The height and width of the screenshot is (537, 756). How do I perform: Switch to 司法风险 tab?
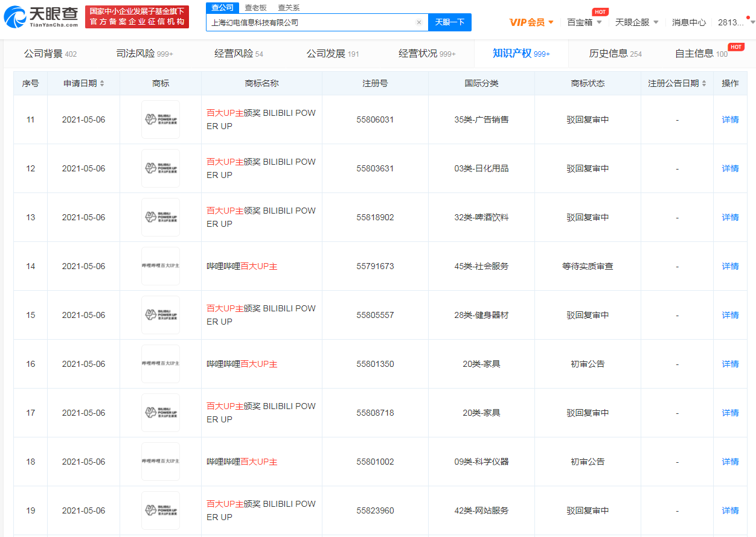pos(144,54)
